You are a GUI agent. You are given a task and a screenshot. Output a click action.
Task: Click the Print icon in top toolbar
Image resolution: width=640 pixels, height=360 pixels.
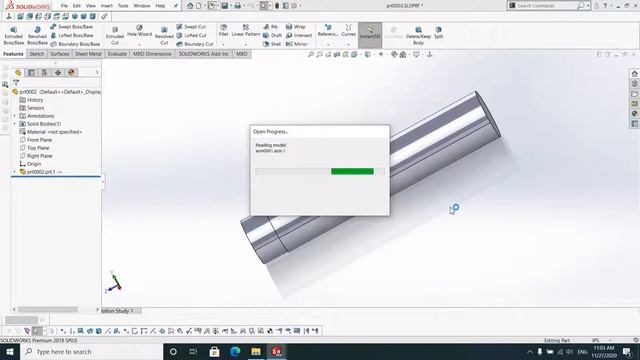point(238,6)
